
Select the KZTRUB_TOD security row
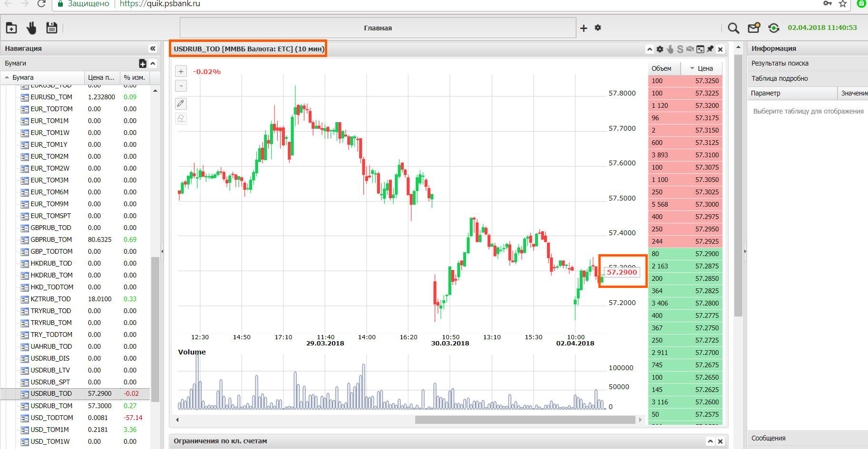pyautogui.click(x=76, y=299)
